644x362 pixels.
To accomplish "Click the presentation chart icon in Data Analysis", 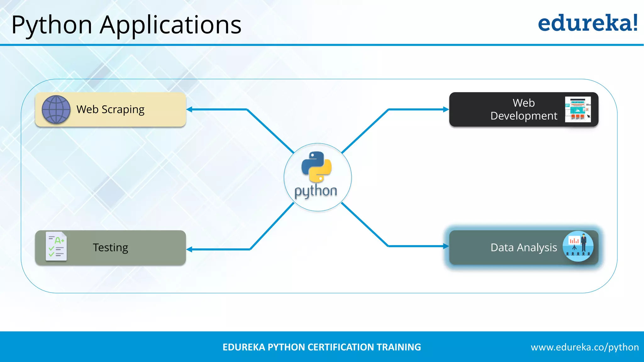I will click(x=578, y=246).
